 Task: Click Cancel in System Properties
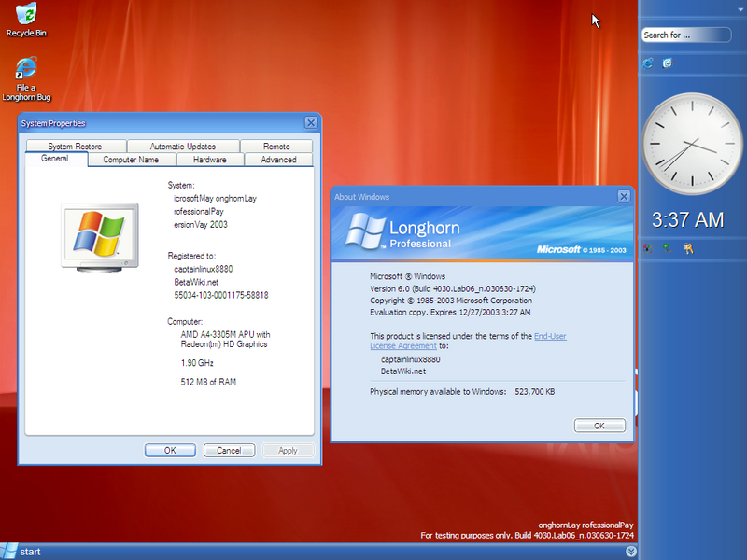tap(229, 450)
